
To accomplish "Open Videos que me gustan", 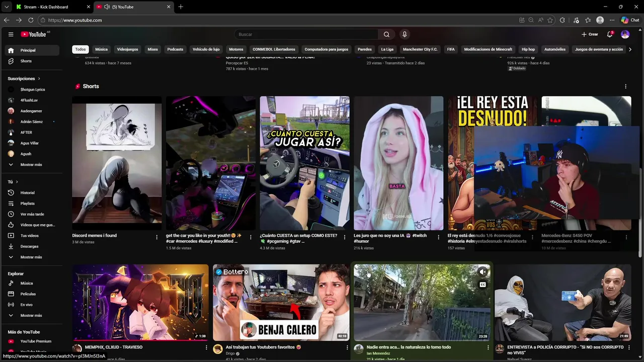I will pos(33,225).
